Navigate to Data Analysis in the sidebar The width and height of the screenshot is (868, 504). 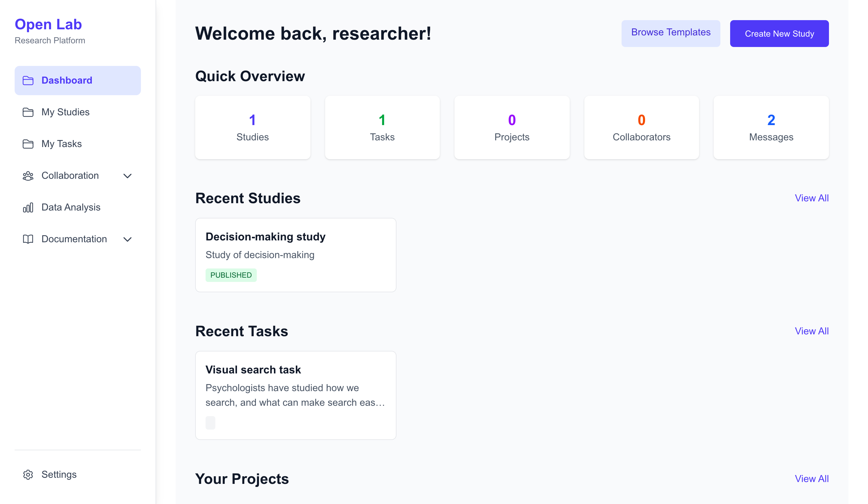coord(70,207)
